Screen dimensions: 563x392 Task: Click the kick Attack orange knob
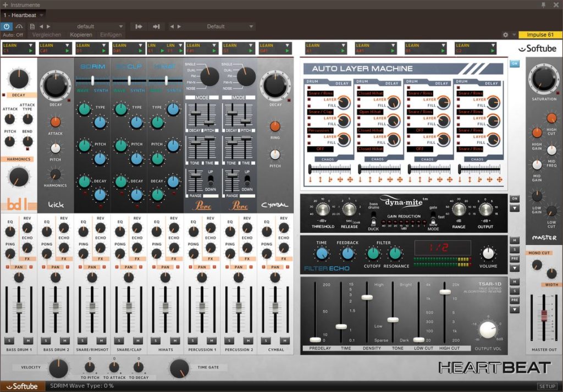click(x=56, y=122)
